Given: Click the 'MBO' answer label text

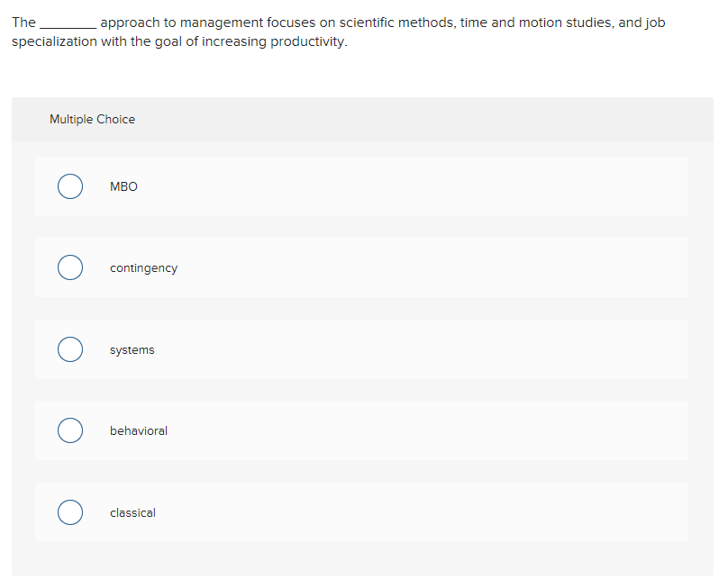Looking at the screenshot, I should point(123,186).
